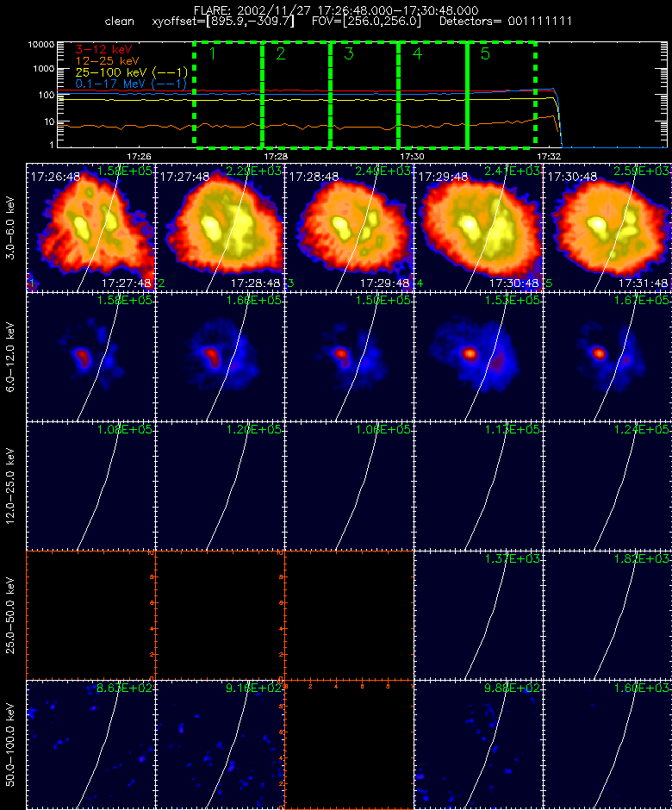Click interval marker 5 in the light curve
Viewport: 672px width, 810px height.
[x=485, y=53]
